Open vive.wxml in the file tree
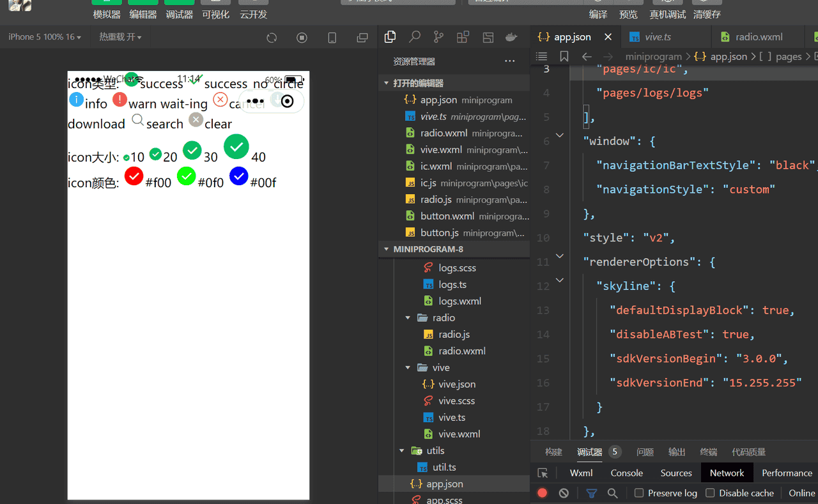818x504 pixels. pos(459,434)
